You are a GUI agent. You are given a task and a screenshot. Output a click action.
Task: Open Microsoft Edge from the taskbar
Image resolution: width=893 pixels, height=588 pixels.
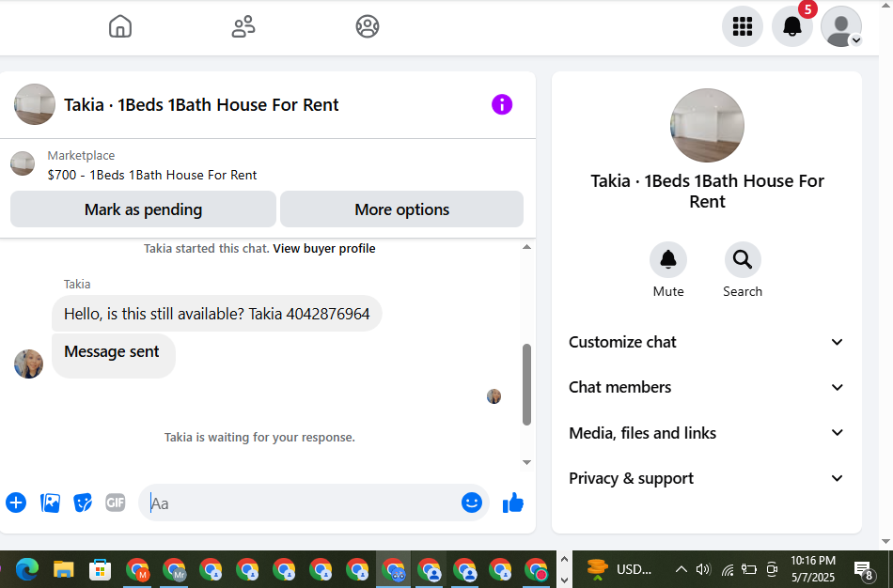pyautogui.click(x=26, y=569)
